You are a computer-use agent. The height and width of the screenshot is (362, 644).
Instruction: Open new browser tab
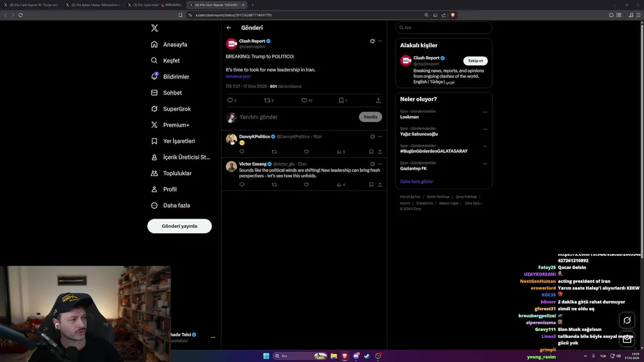pos(253,5)
